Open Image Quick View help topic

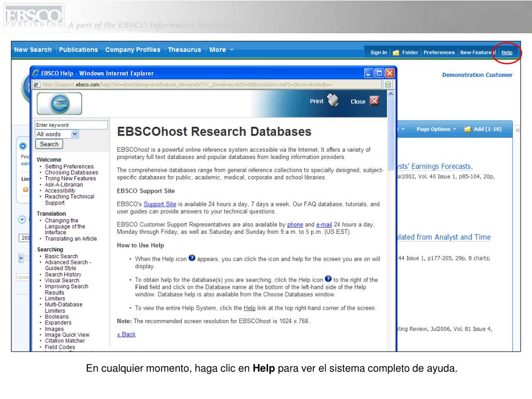[67, 335]
